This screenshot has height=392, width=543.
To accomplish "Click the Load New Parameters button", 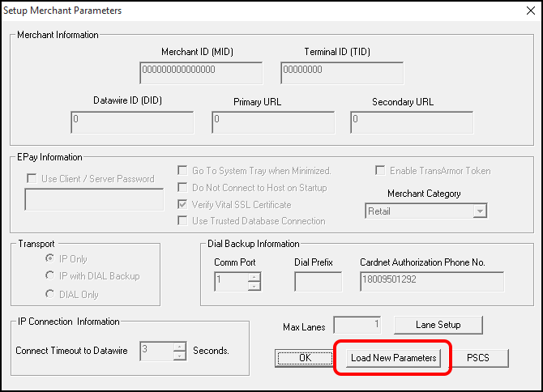I will 393,358.
